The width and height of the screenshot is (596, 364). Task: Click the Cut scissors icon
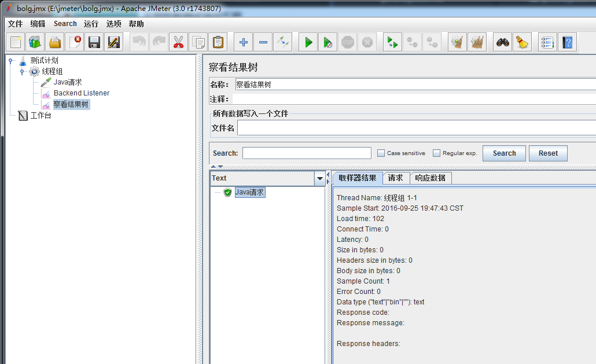point(179,42)
